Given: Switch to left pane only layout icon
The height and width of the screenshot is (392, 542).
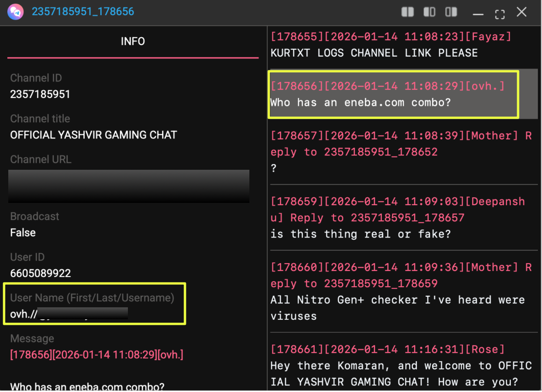Looking at the screenshot, I should [429, 12].
